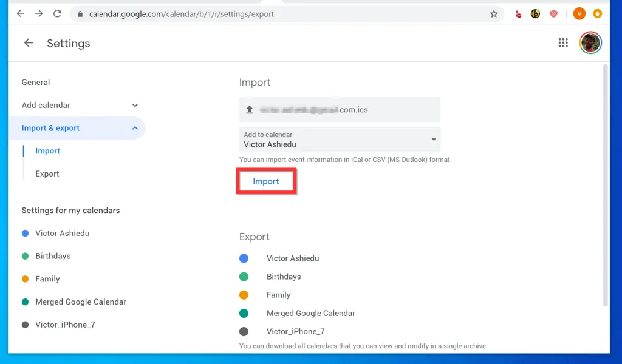
Task: Click the red shield extension icon
Action: (553, 14)
